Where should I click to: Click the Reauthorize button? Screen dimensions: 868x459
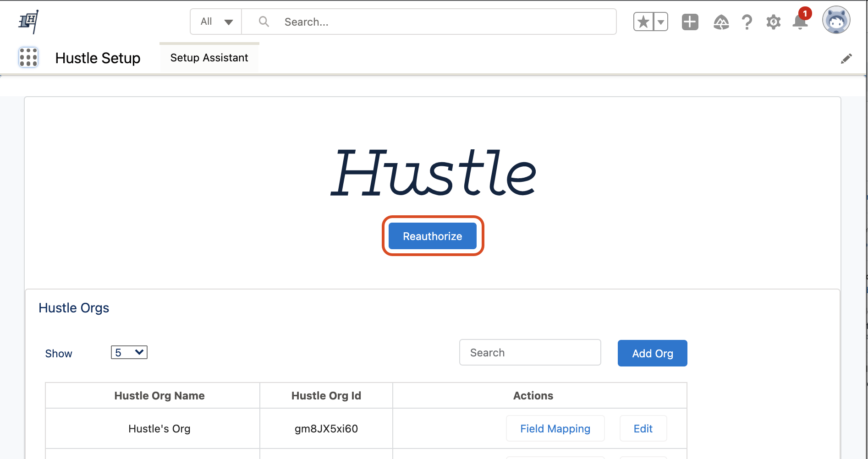point(433,236)
